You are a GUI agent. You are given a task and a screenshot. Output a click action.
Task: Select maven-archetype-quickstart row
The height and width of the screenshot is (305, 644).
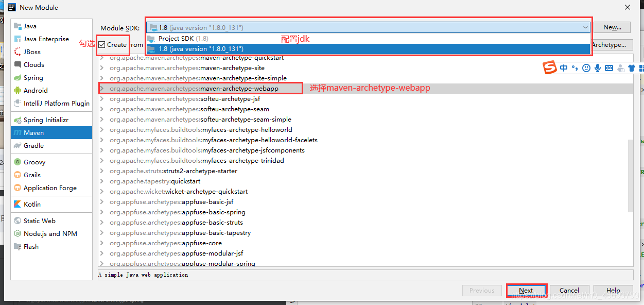click(x=363, y=58)
